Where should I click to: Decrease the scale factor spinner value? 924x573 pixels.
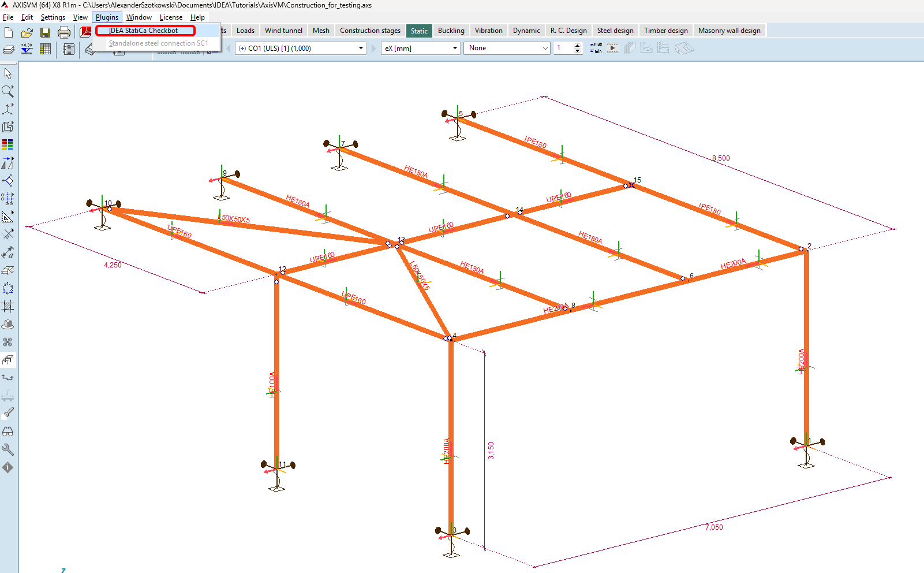578,51
